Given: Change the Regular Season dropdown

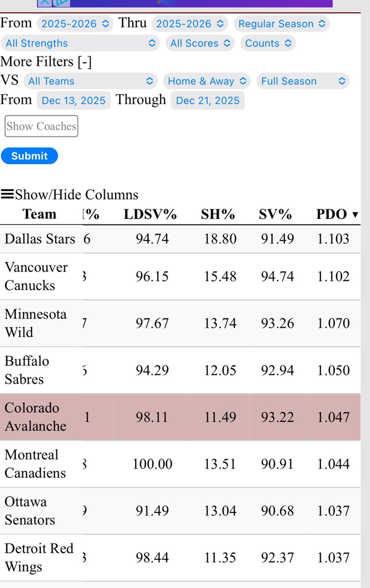Looking at the screenshot, I should point(282,24).
